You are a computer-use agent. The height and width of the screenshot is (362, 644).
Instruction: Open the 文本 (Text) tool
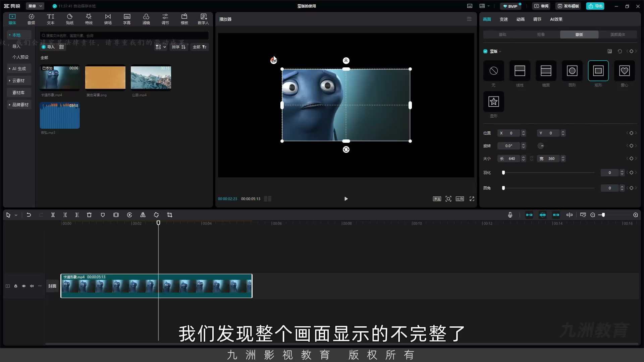(x=50, y=19)
